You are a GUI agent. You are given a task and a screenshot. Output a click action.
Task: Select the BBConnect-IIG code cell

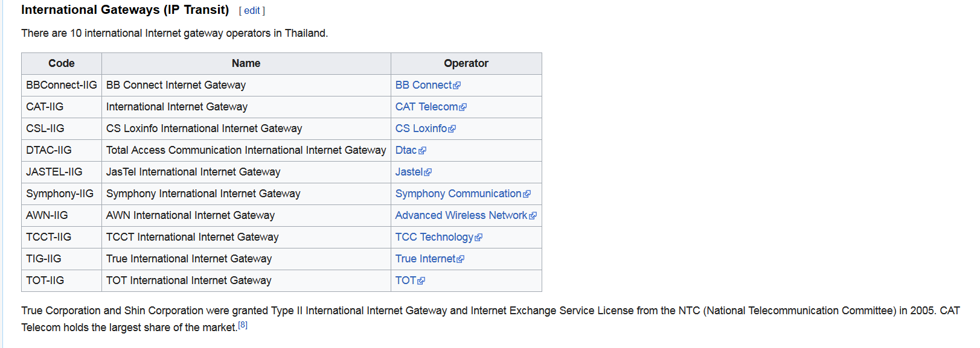[x=62, y=85]
